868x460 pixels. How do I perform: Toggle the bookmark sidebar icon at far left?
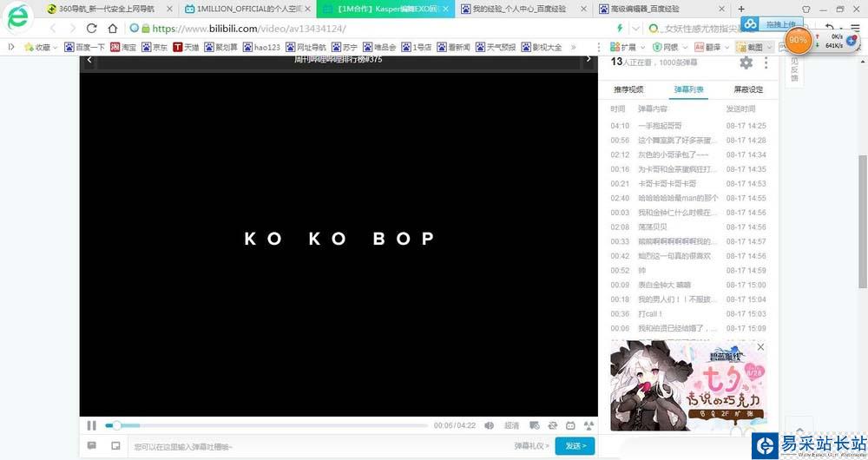[11, 47]
